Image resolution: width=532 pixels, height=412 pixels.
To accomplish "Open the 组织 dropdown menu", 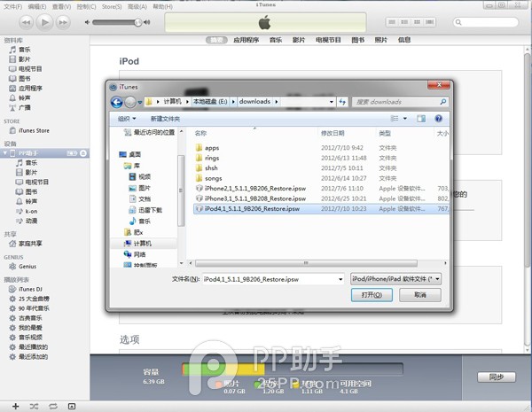I will (127, 119).
